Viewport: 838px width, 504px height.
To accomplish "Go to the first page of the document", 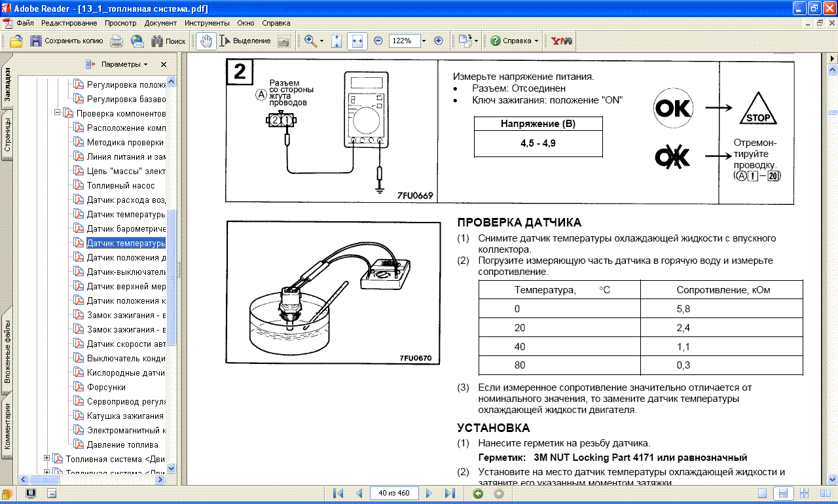I will [x=338, y=493].
